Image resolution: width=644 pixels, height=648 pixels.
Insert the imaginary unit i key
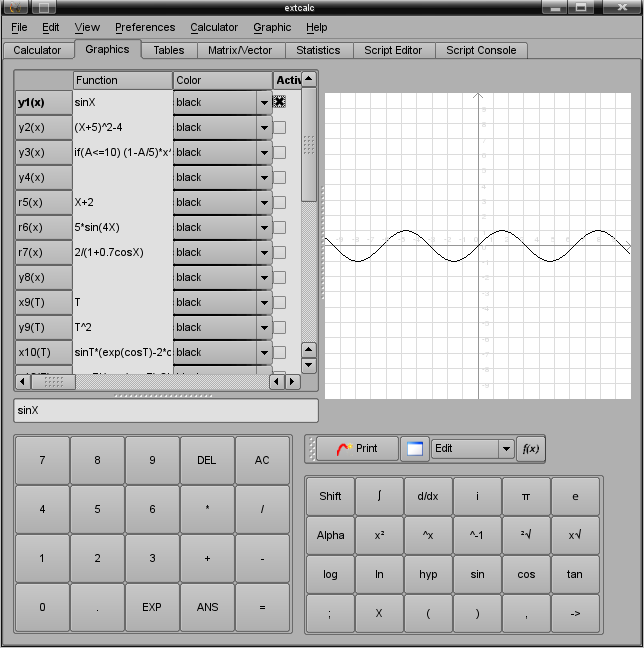[477, 496]
